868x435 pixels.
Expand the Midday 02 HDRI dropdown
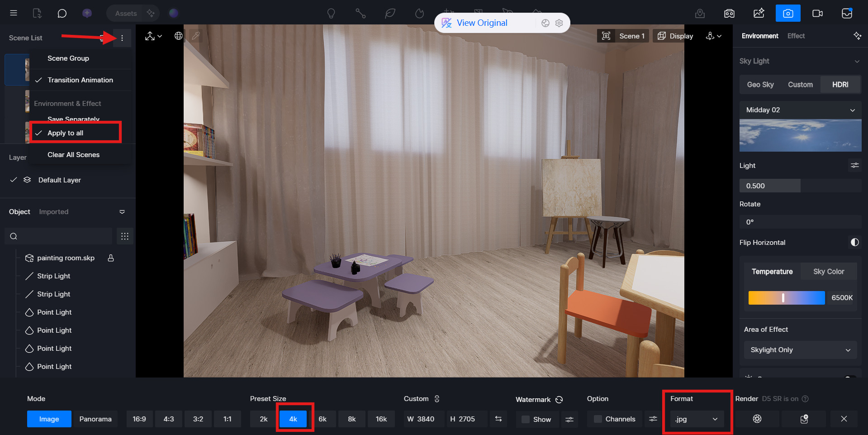800,110
